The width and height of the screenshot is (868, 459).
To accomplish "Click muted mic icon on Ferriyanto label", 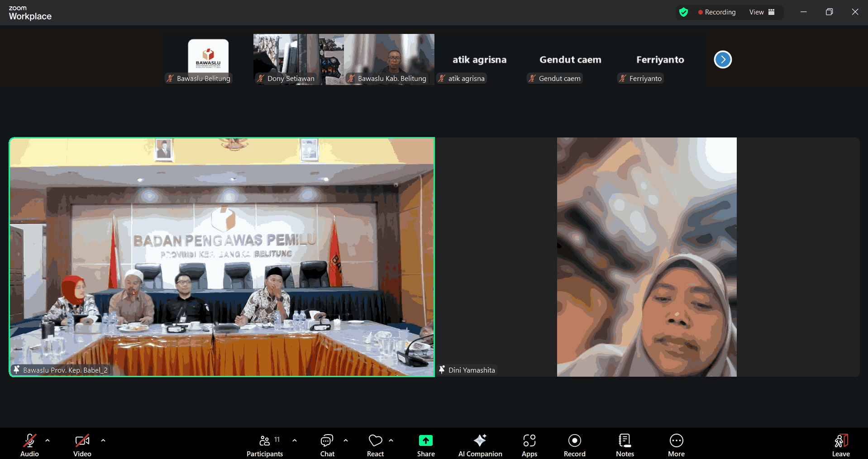I will coord(623,78).
